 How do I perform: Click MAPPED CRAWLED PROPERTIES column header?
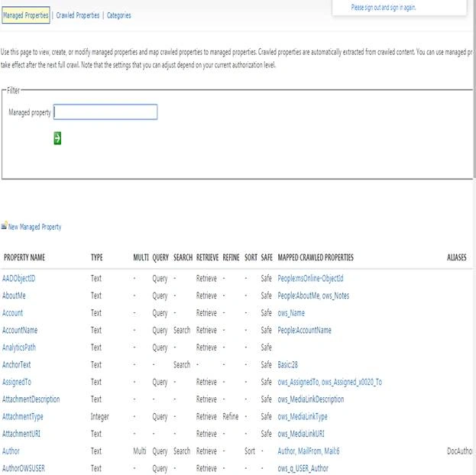(x=316, y=257)
